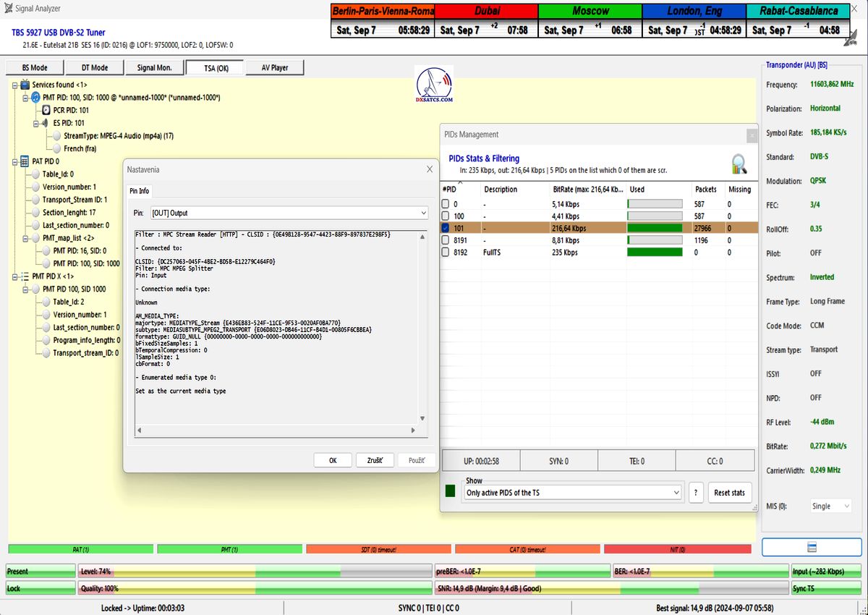Click the Zrušiť button in Nastavenia dialog

point(374,460)
